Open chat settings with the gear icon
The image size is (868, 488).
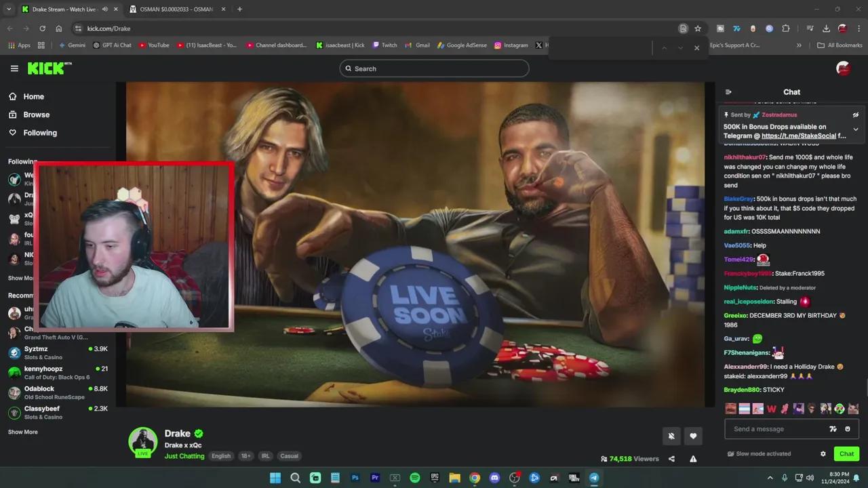pos(823,453)
